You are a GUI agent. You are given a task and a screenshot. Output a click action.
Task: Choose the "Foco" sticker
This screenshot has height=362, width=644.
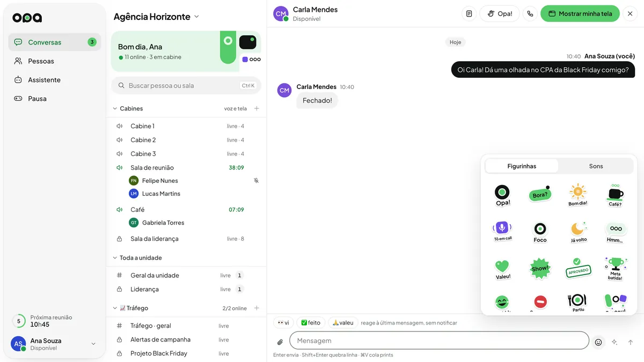[x=540, y=232]
